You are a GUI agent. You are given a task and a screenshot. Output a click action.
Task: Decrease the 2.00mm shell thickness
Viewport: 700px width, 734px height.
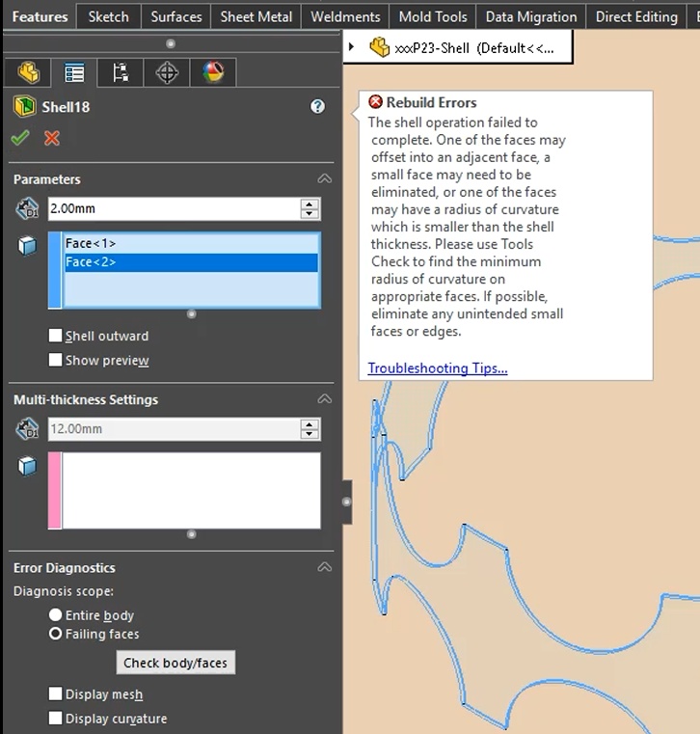(x=310, y=213)
